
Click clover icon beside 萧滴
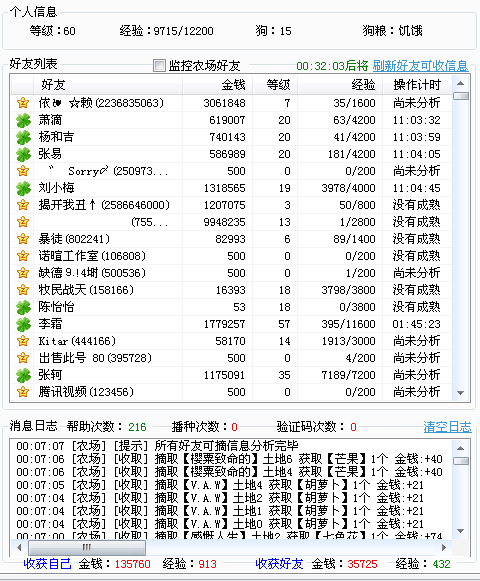pyautogui.click(x=23, y=120)
